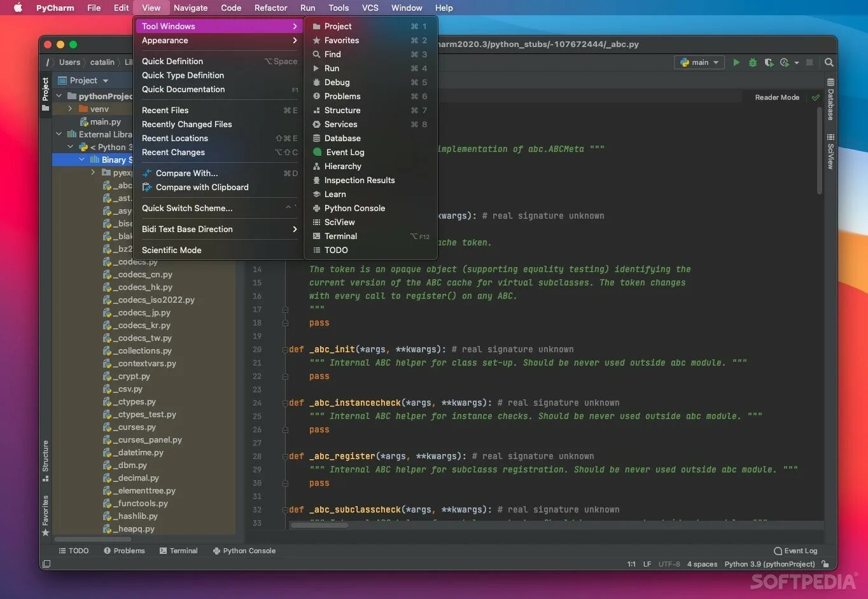Screen dimensions: 868x599
Task: Click the UTF-8 encoding status entry
Action: pyautogui.click(x=669, y=564)
